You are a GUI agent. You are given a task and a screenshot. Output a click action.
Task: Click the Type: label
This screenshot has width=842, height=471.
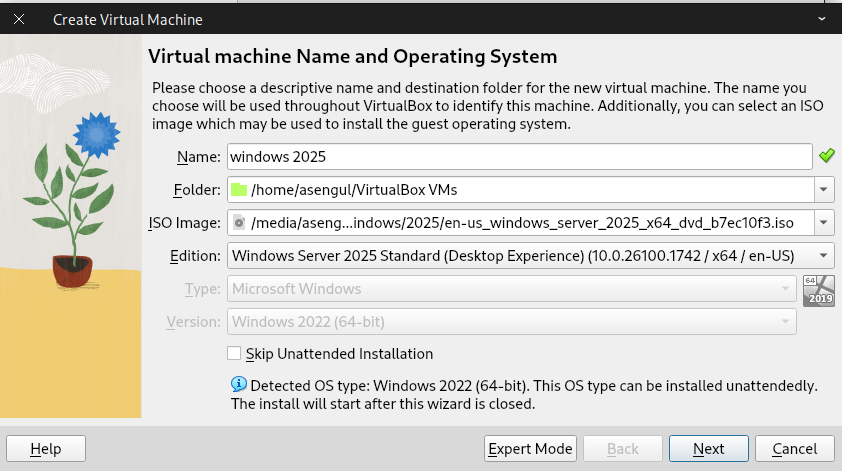(x=202, y=289)
